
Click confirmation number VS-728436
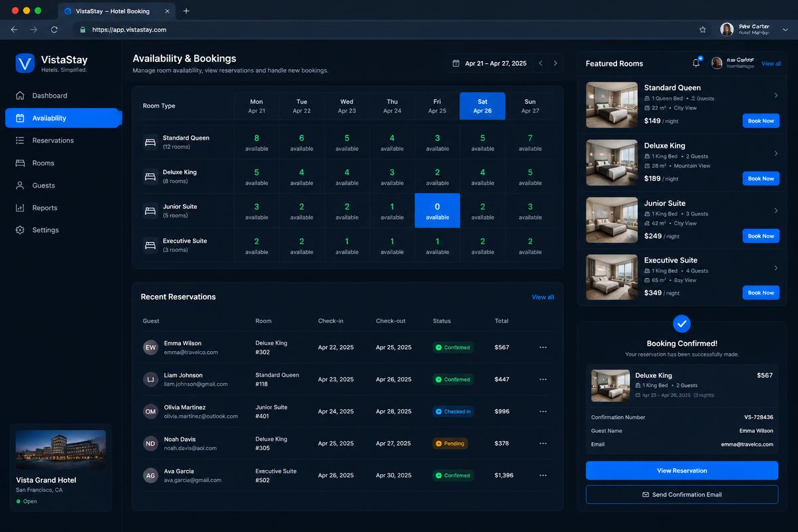[758, 418]
